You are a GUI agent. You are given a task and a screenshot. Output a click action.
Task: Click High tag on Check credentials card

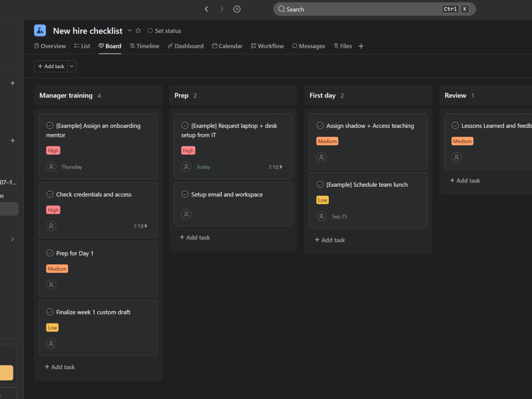point(53,210)
